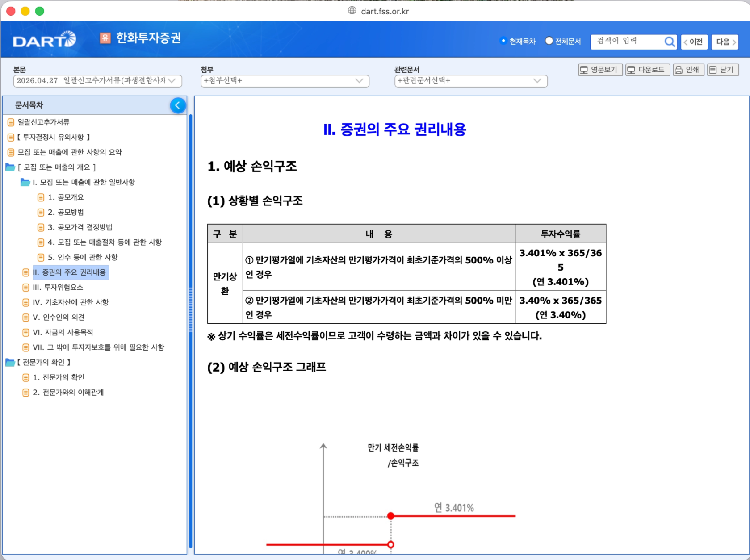The image size is (750, 560).
Task: Click document icon beside 일괄신고추가서류
Action: 11,122
